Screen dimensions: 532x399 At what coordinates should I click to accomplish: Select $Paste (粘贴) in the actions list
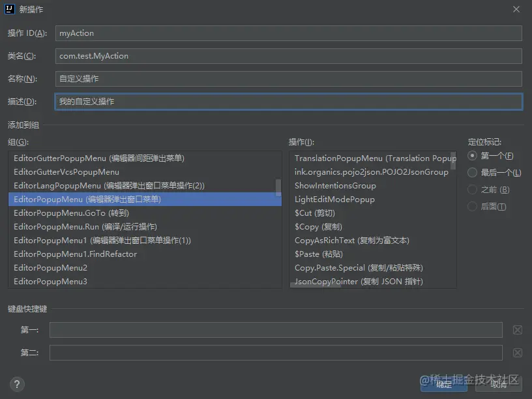372,254
